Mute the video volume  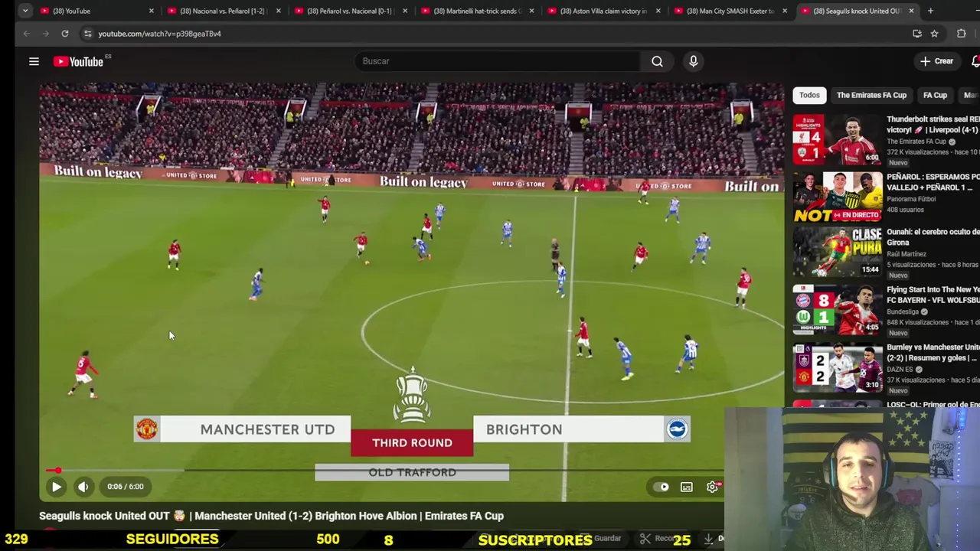[83, 487]
